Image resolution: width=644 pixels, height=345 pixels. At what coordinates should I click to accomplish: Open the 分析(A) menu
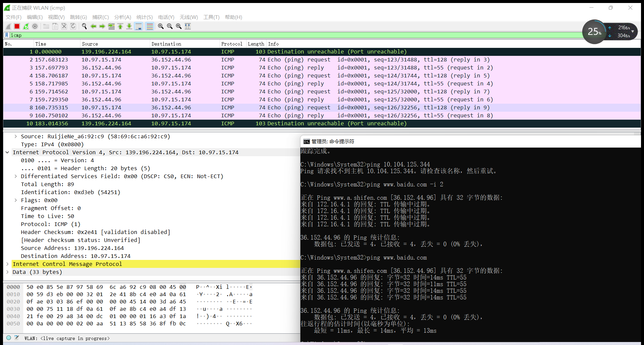[123, 17]
